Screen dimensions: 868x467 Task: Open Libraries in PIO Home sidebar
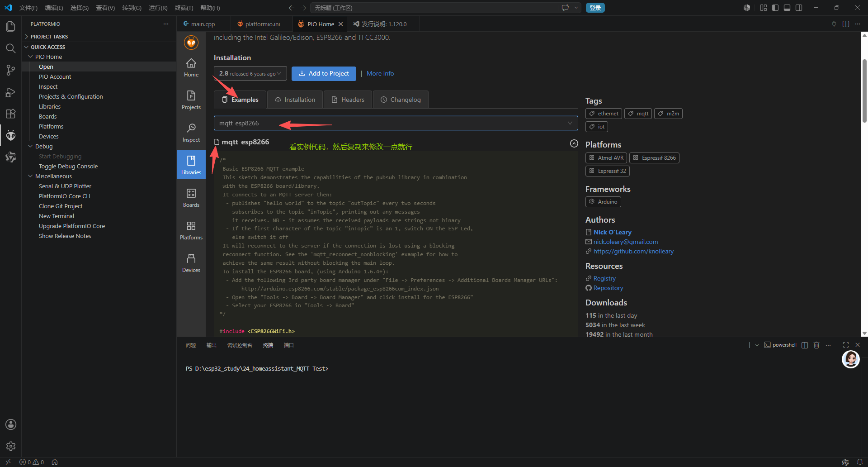point(191,165)
